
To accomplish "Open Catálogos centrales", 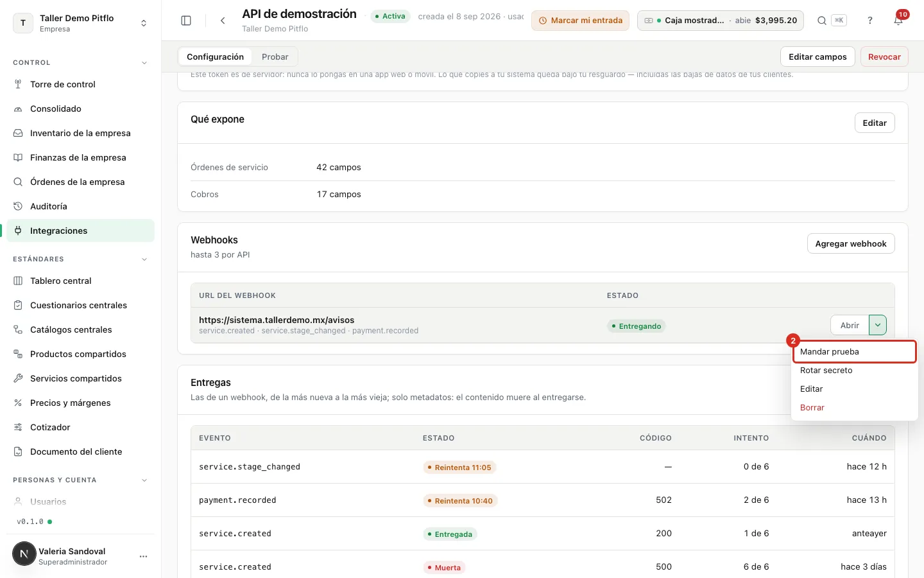I will (x=81, y=329).
